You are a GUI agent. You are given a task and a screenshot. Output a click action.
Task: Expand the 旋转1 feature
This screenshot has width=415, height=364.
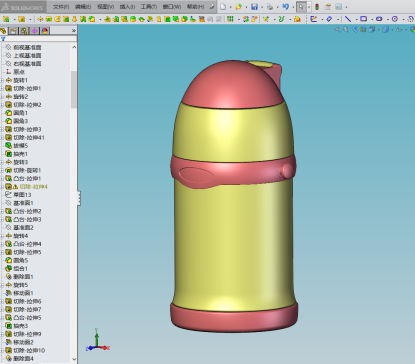click(2, 80)
